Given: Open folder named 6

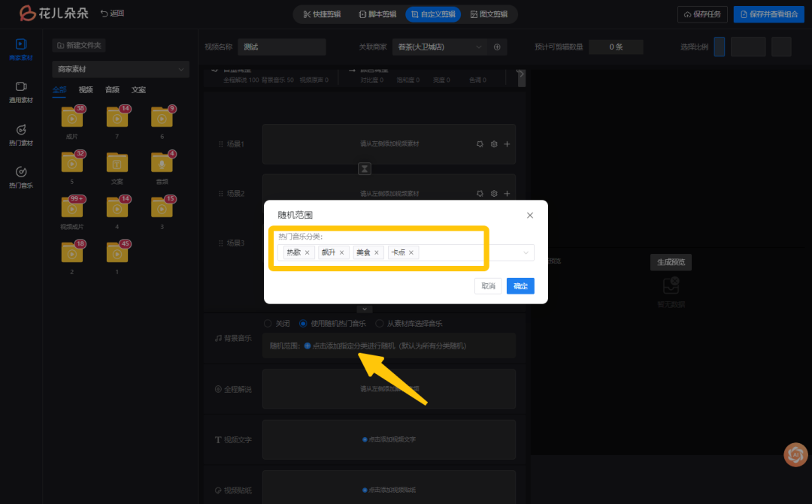Looking at the screenshot, I should [x=162, y=117].
